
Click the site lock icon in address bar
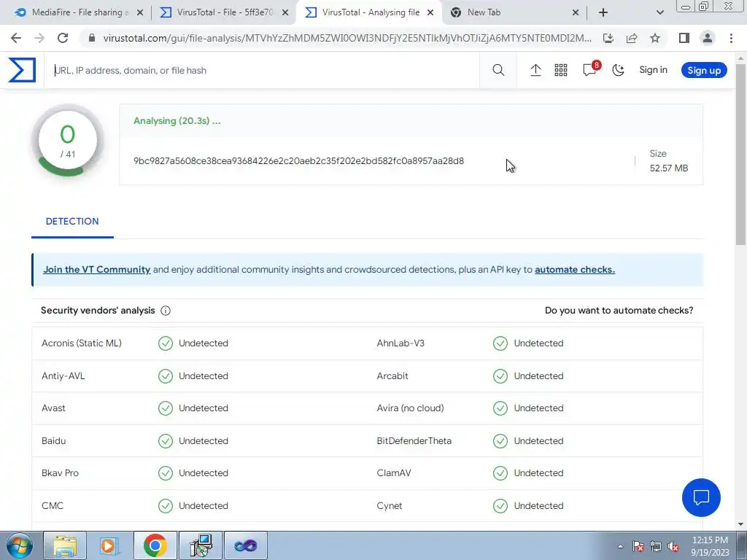[92, 38]
